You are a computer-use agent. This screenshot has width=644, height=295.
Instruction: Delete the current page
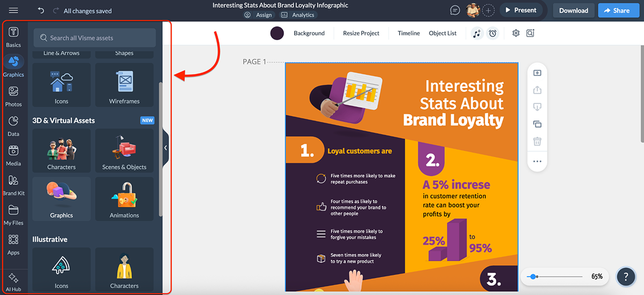(x=537, y=142)
